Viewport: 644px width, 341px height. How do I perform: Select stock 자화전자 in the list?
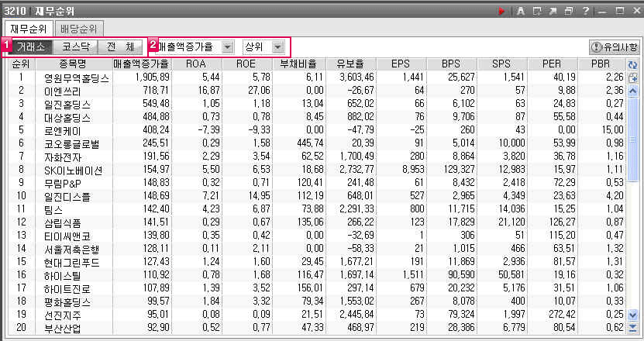[x=63, y=157]
